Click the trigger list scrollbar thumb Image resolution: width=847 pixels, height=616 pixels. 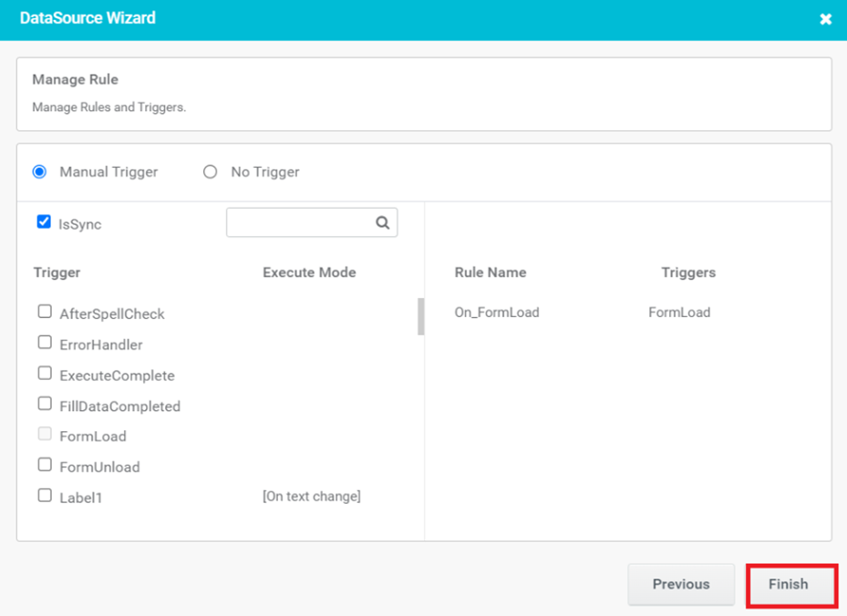tap(421, 316)
